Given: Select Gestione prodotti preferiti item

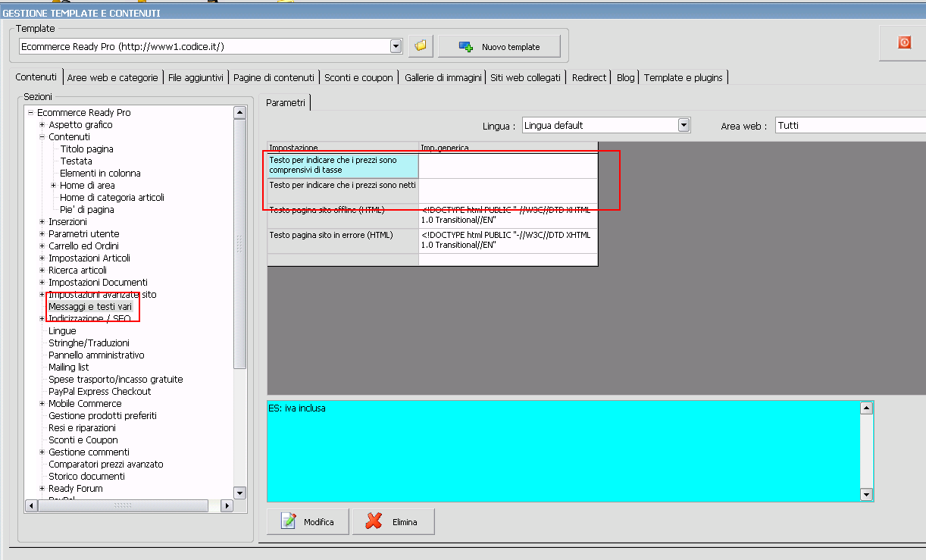Looking at the screenshot, I should click(x=102, y=415).
